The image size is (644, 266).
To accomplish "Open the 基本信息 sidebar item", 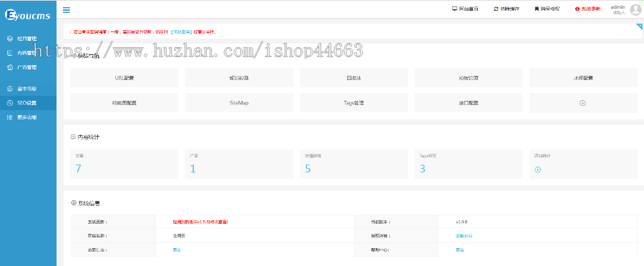I will (x=28, y=89).
